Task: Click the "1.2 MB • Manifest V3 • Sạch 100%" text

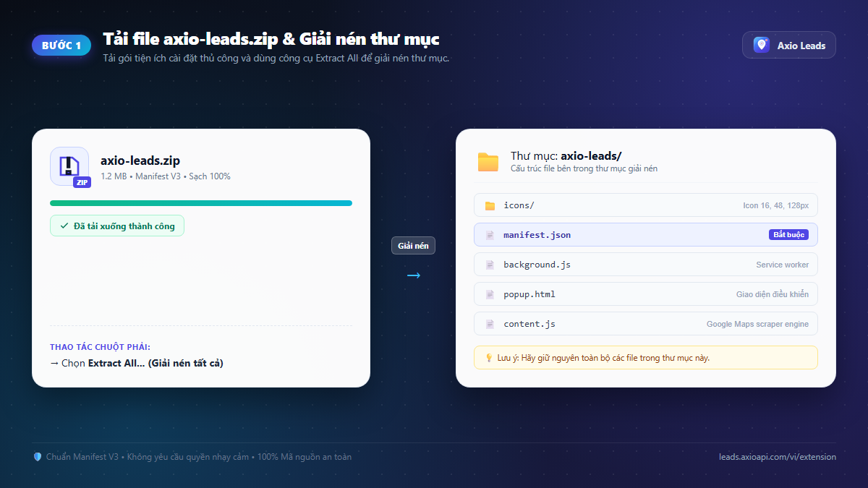Action: click(x=166, y=176)
